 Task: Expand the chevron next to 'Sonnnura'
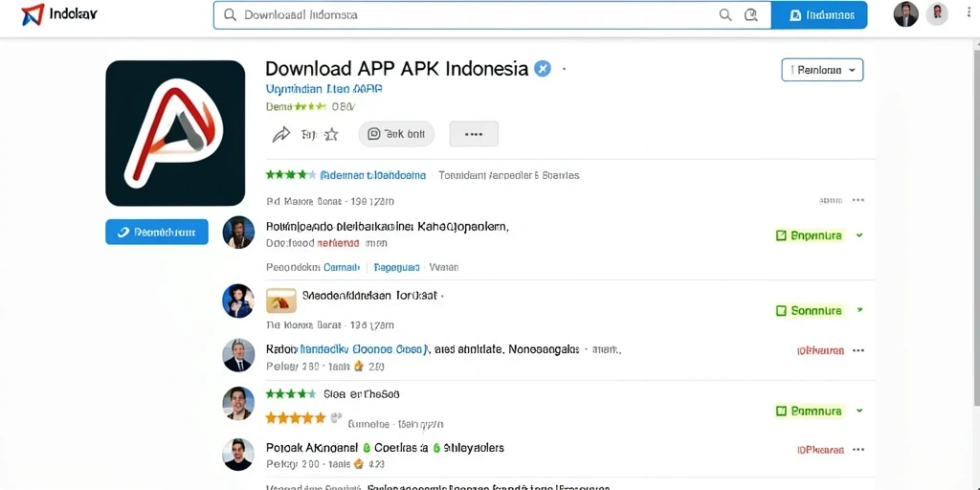coord(859,310)
